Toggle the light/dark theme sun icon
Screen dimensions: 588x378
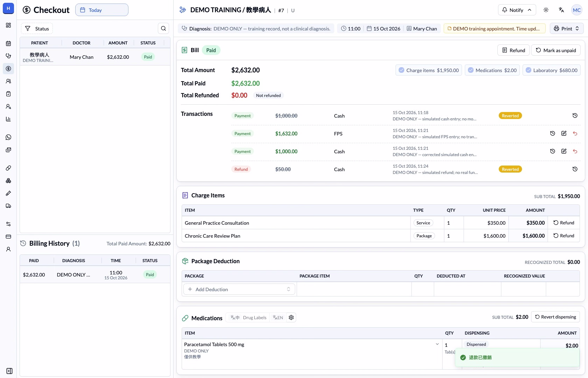546,10
